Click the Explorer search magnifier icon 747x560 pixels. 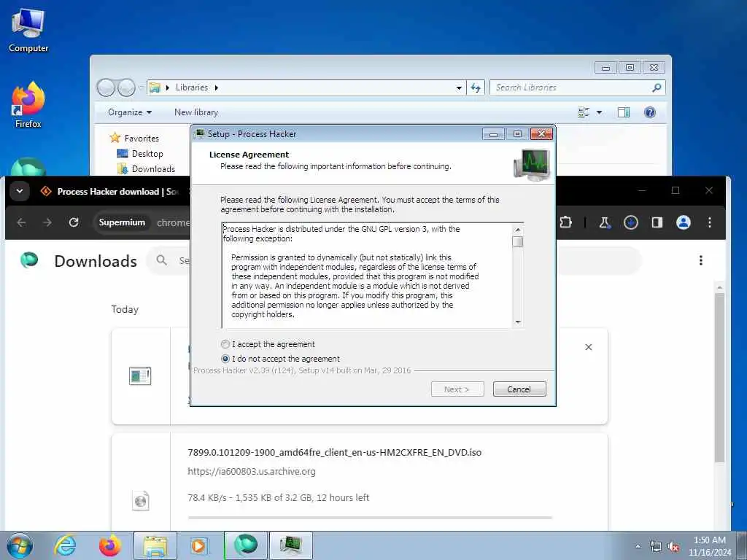pyautogui.click(x=657, y=87)
